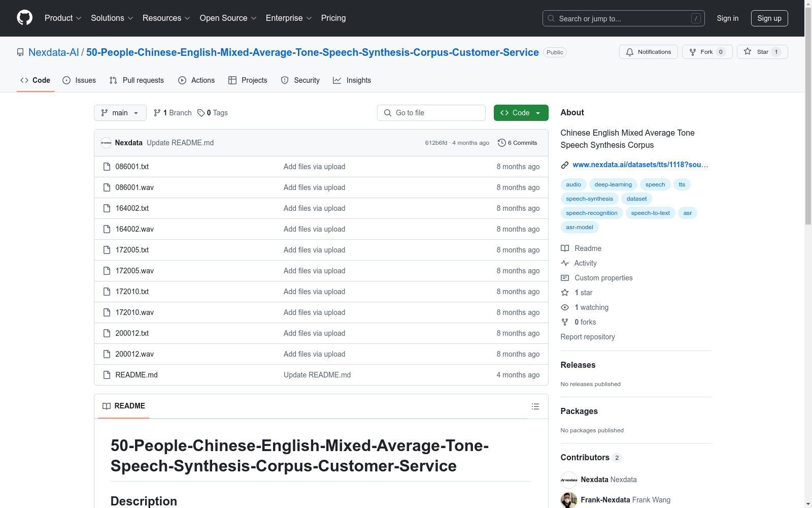Open the Pricing page link

(333, 18)
